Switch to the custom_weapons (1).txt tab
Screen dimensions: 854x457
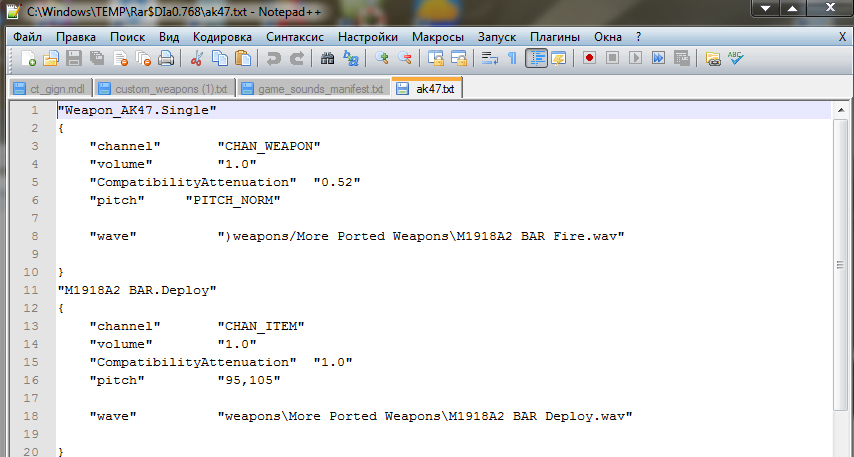click(164, 89)
